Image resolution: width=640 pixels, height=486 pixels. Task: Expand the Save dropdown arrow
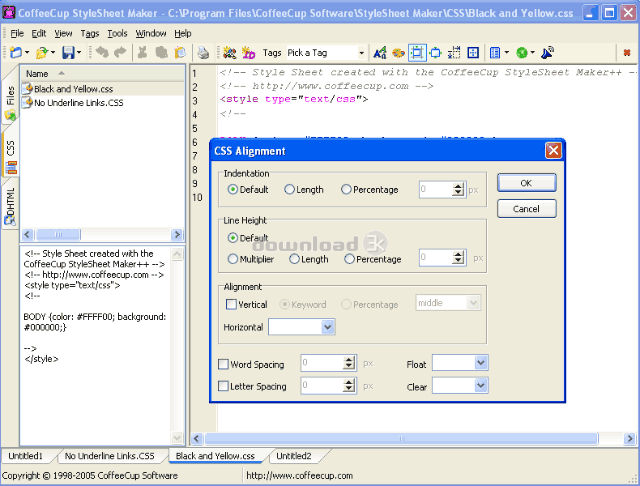coord(79,53)
